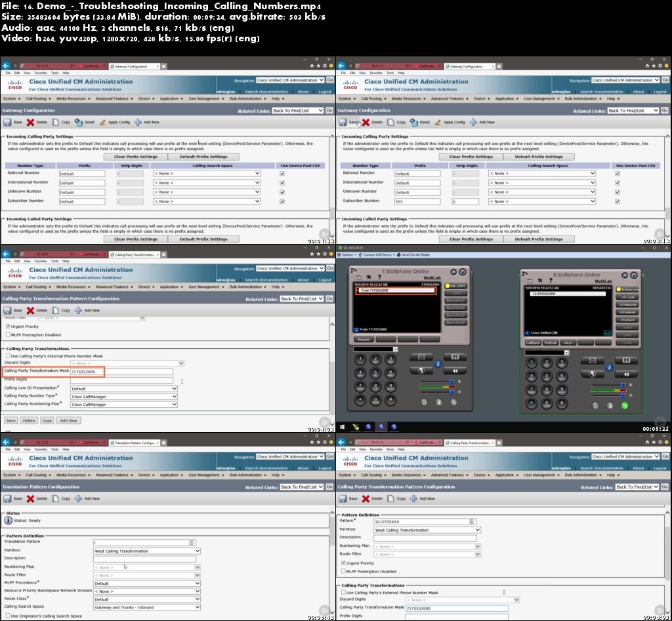Click the globe services button on softphone 1

(421, 371)
